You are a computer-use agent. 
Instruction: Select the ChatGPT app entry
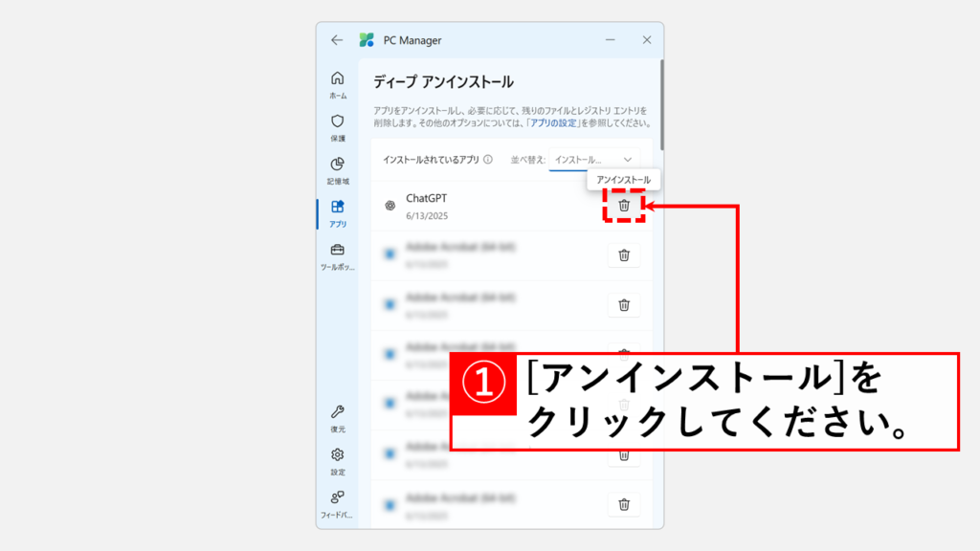coord(479,206)
